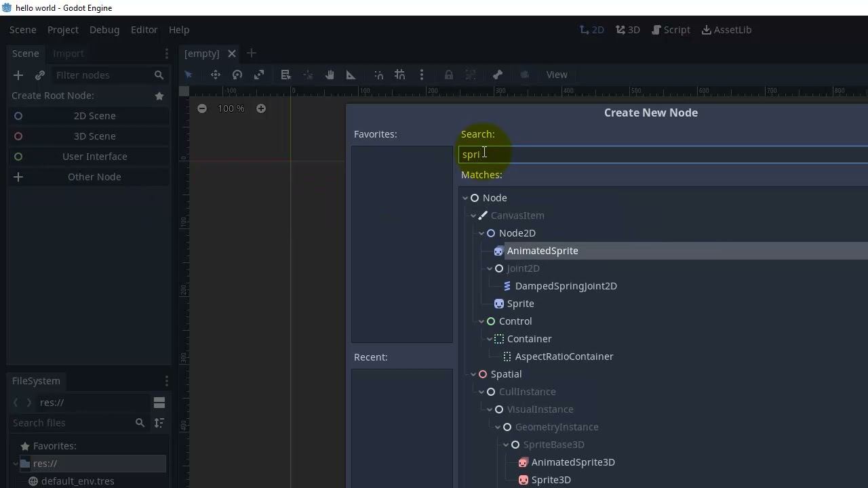The width and height of the screenshot is (868, 488).
Task: Click the lock selected node icon
Action: click(x=448, y=75)
